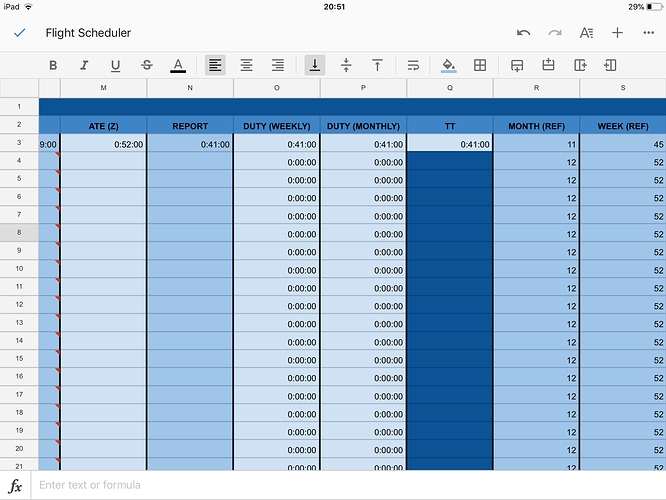Set vertical alignment to top

pyautogui.click(x=377, y=65)
